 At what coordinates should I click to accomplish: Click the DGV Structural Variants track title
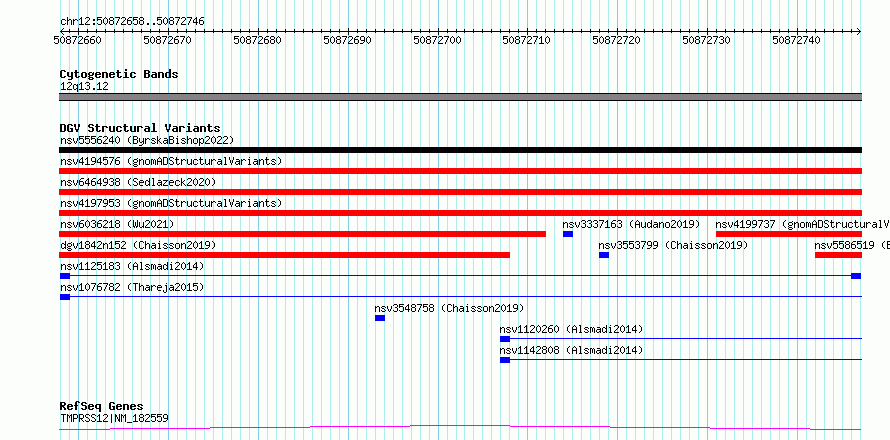pos(140,128)
